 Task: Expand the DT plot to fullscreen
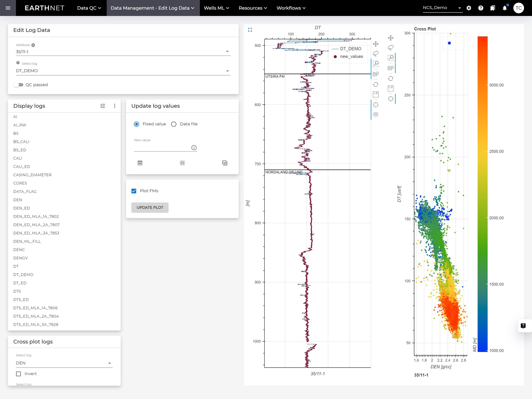[x=250, y=30]
